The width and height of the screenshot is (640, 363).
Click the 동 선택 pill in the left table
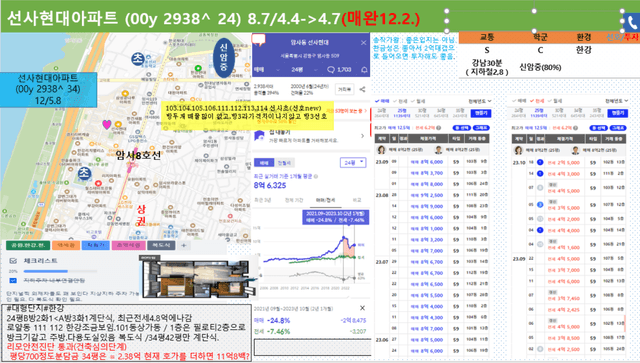click(x=462, y=128)
